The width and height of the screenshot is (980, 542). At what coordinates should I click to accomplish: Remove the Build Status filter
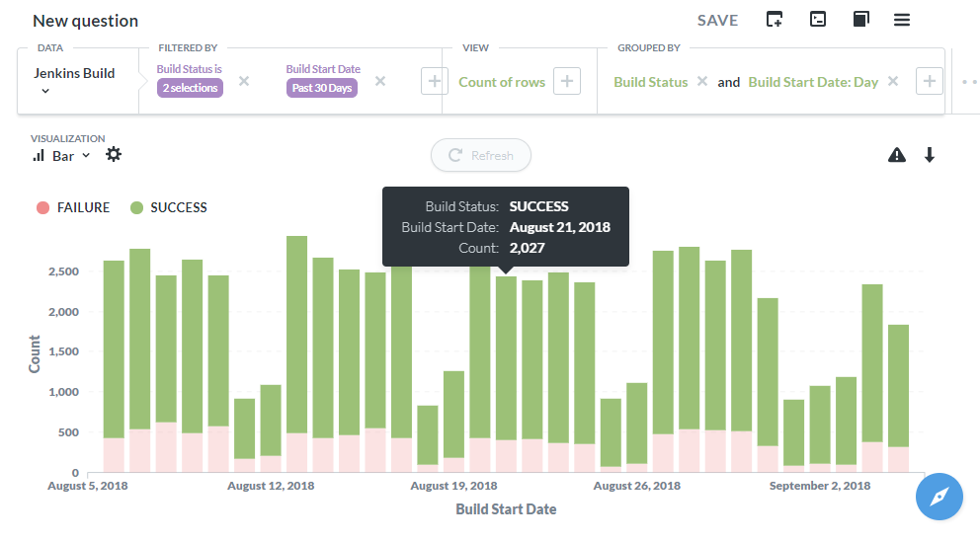tap(244, 81)
